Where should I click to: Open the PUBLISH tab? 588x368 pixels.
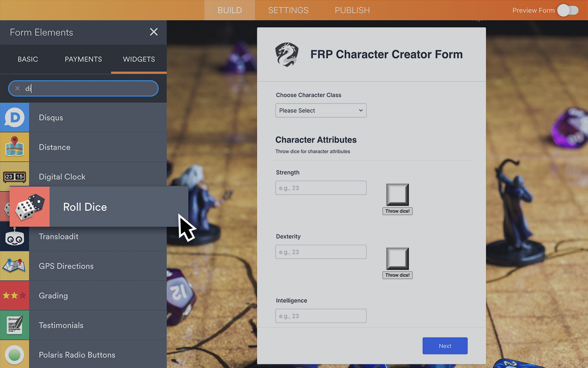click(352, 10)
